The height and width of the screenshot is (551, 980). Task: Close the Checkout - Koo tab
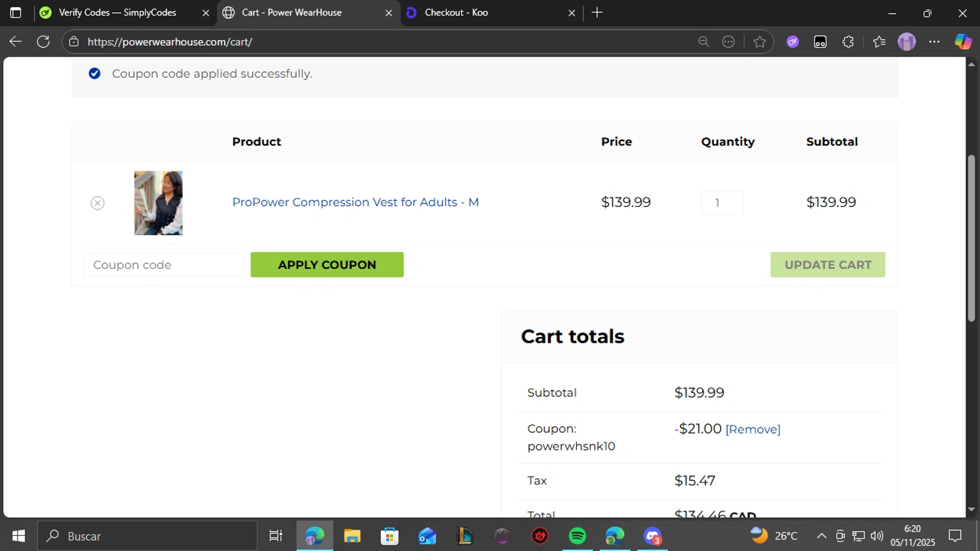click(x=572, y=13)
